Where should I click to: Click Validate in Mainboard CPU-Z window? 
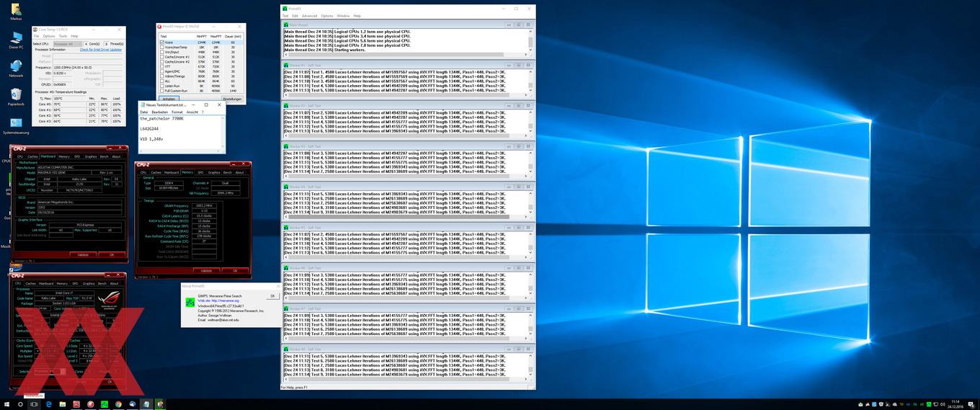pos(83,254)
